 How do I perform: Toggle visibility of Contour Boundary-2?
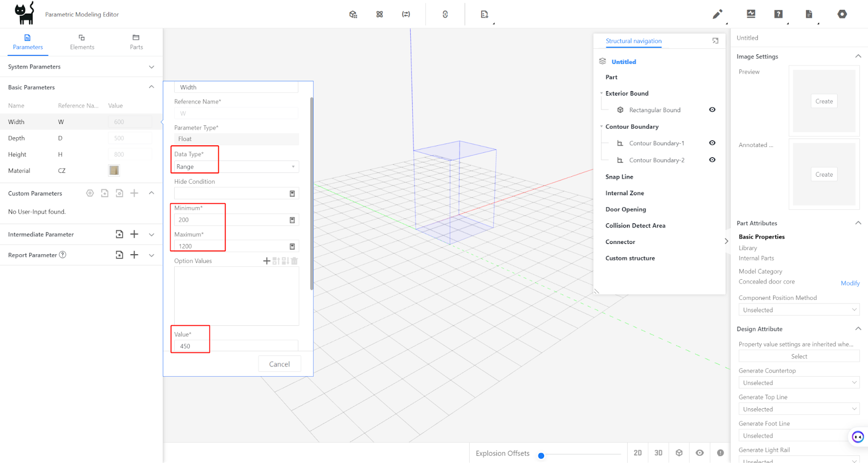click(712, 160)
